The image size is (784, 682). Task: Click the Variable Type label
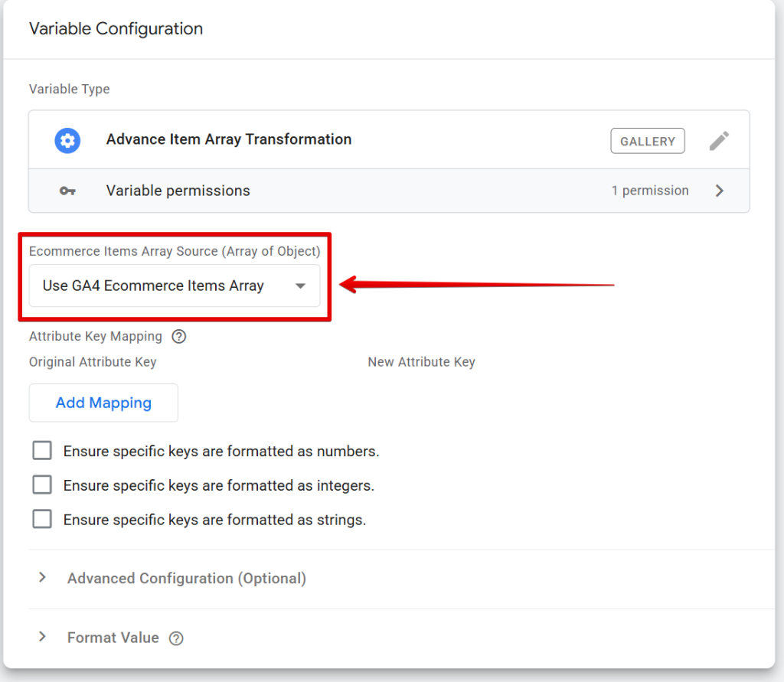pyautogui.click(x=70, y=89)
